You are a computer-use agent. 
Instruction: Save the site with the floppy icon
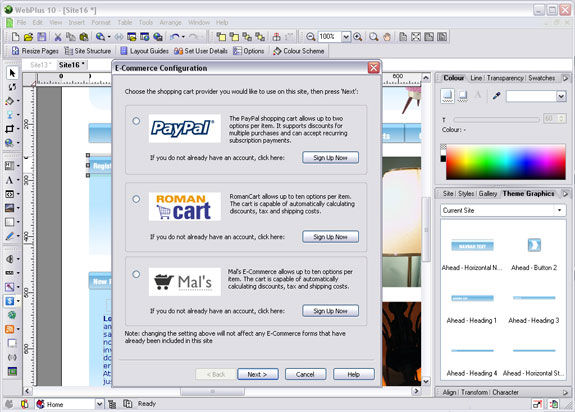pyautogui.click(x=42, y=37)
